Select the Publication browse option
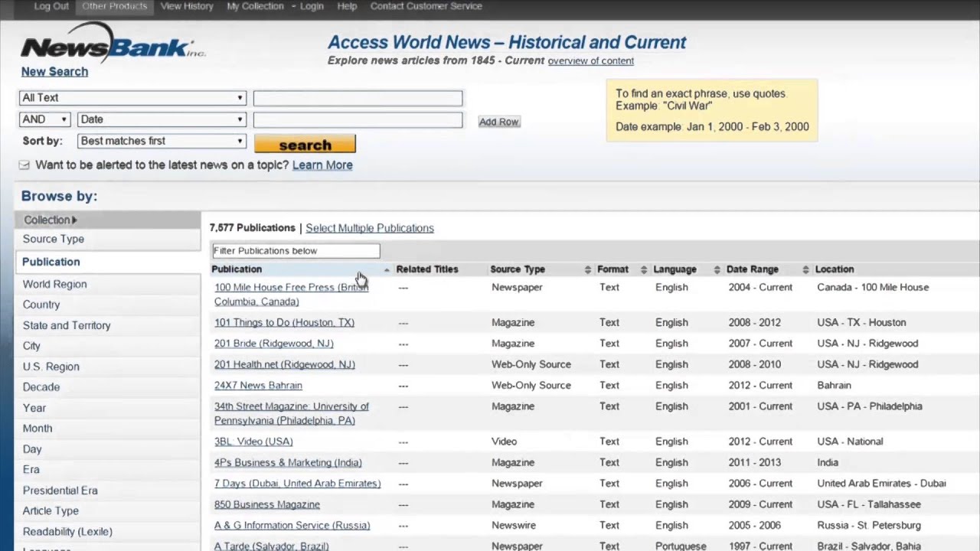This screenshot has height=551, width=980. [x=51, y=262]
